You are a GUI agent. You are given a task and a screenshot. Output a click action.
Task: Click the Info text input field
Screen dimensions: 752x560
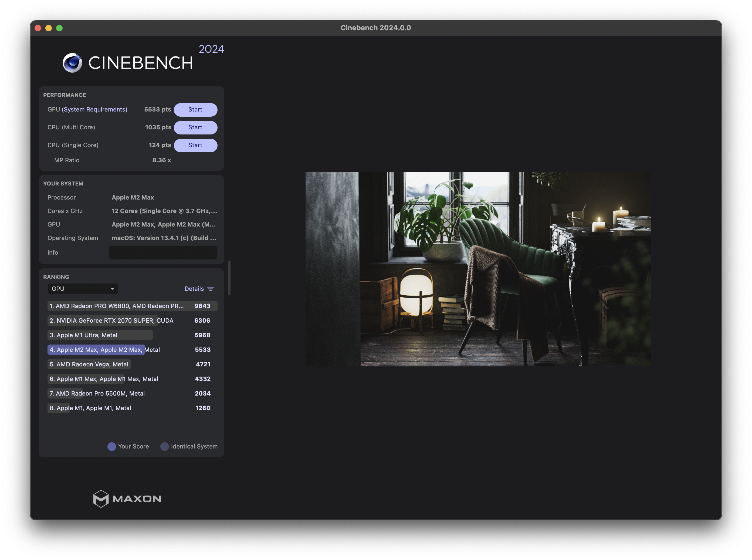[163, 252]
